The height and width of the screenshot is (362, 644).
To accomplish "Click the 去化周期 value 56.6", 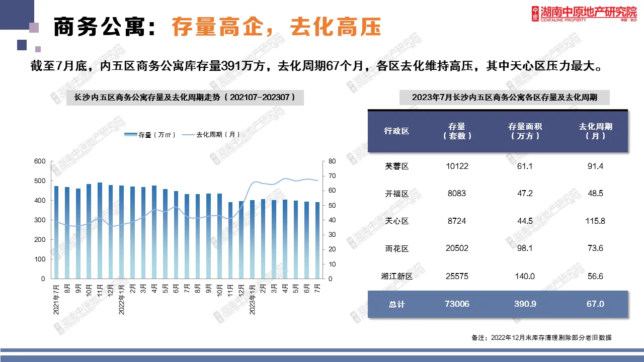I will pyautogui.click(x=595, y=276).
